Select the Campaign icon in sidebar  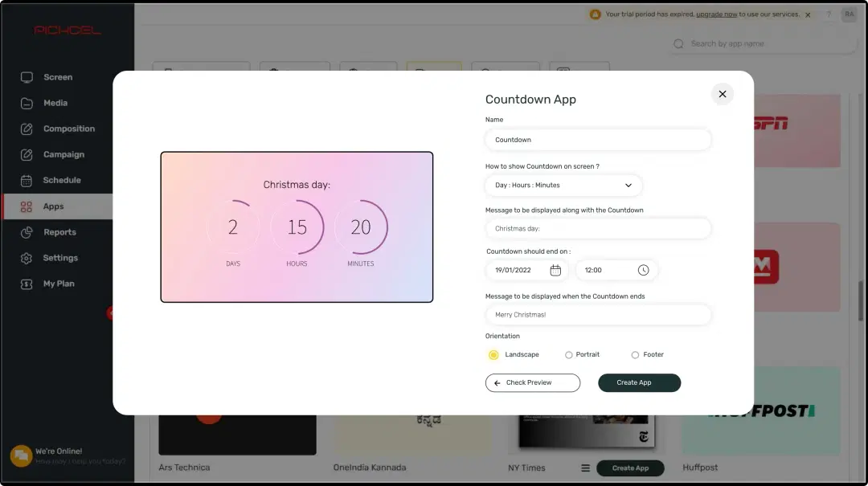[25, 154]
